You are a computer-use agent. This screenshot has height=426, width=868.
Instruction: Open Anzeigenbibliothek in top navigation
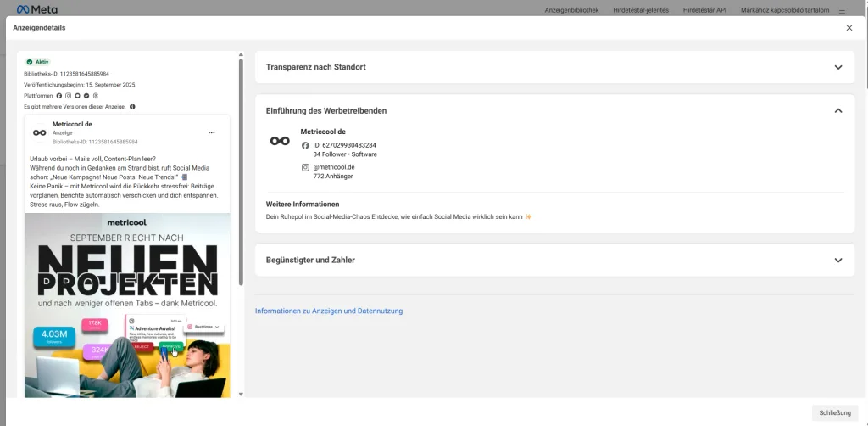[x=571, y=10]
